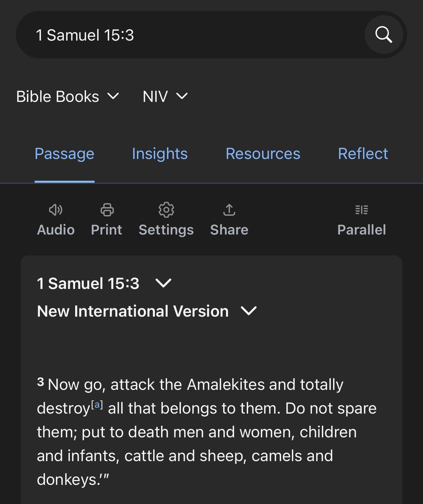Expand the Bible Books dropdown
Screen dimensions: 423x504
(x=68, y=97)
